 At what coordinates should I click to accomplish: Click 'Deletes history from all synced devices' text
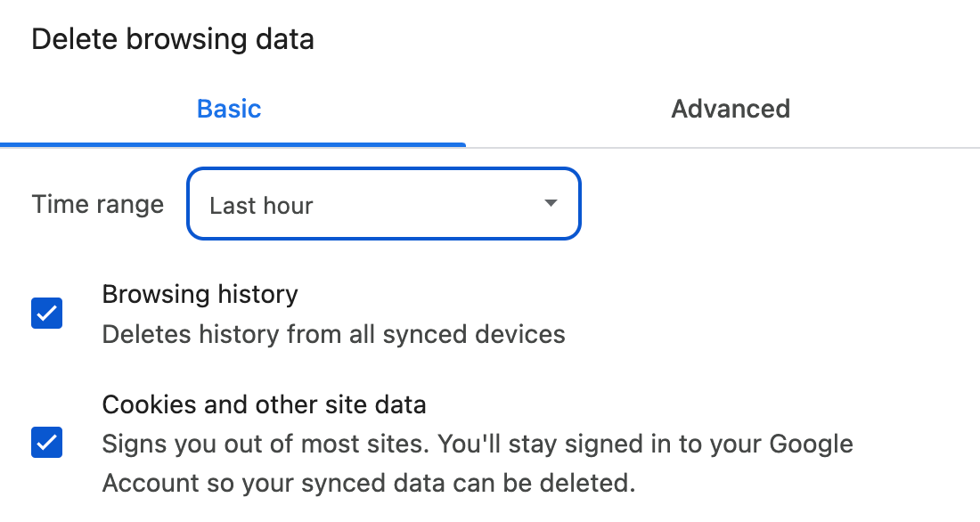[334, 334]
